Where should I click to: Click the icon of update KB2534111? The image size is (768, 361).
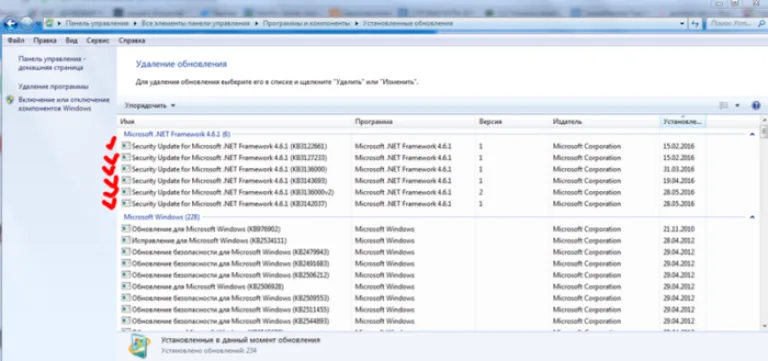126,241
